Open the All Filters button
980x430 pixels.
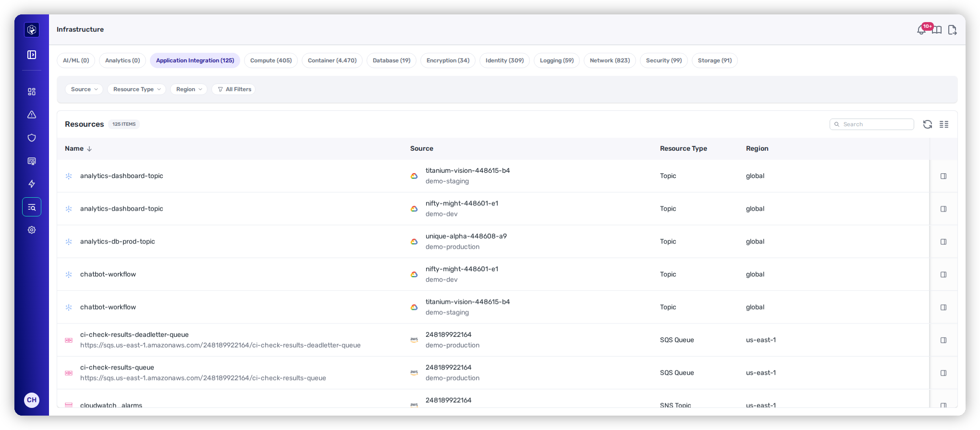pyautogui.click(x=234, y=89)
